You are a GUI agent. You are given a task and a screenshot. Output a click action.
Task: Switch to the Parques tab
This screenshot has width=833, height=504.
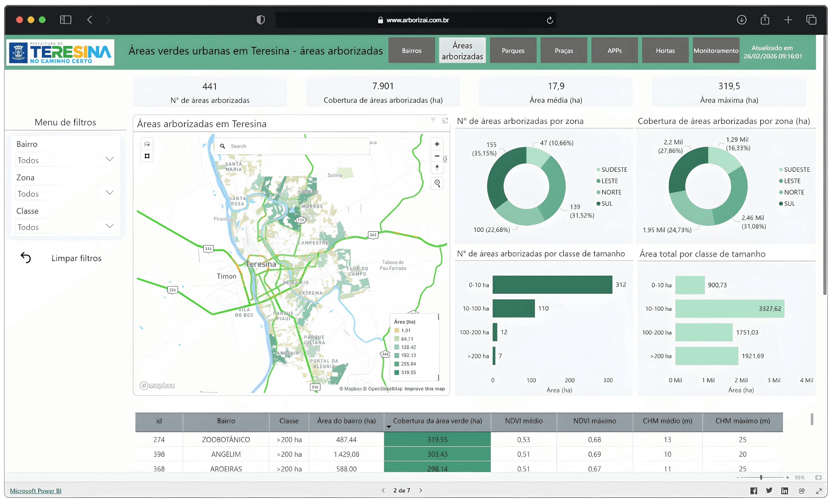click(513, 51)
